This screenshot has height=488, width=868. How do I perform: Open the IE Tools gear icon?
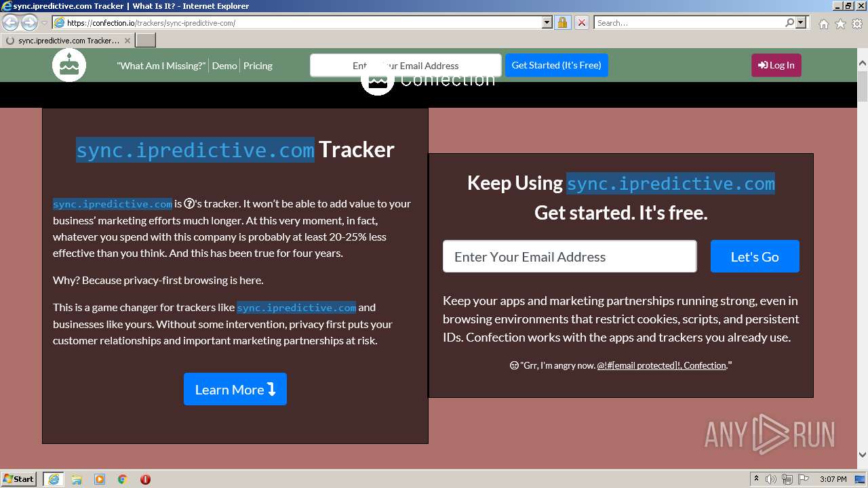point(857,24)
